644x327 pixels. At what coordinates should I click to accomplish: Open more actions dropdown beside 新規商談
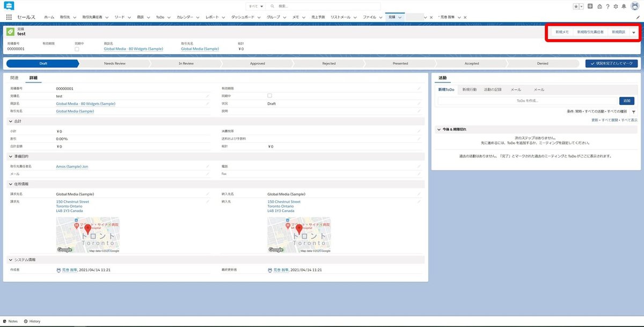coord(634,32)
